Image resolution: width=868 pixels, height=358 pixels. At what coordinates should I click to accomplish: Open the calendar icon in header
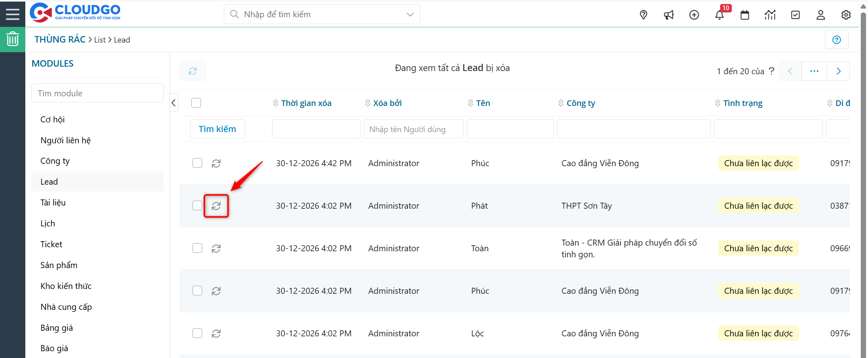tap(745, 15)
